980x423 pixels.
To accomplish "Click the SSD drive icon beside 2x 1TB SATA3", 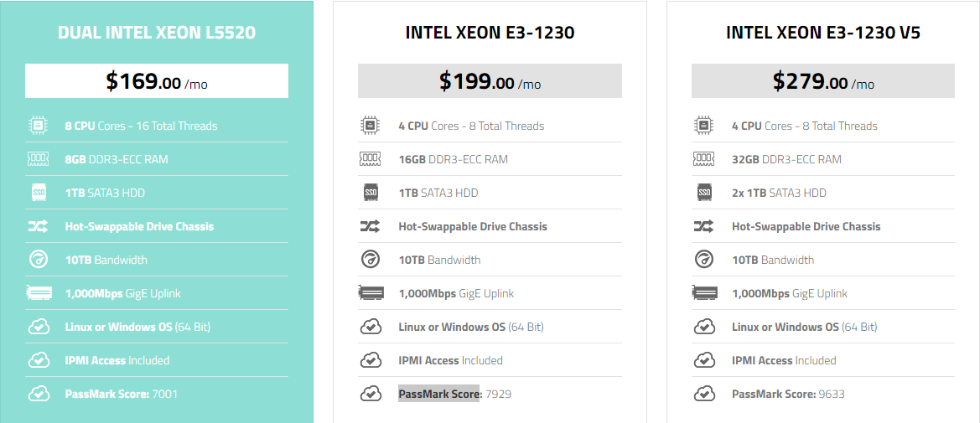I will (x=704, y=193).
